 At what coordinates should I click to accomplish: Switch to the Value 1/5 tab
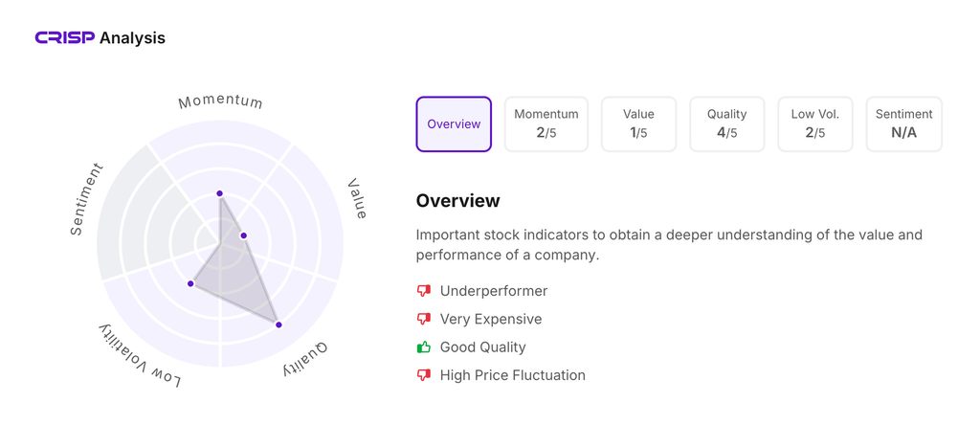pyautogui.click(x=638, y=124)
